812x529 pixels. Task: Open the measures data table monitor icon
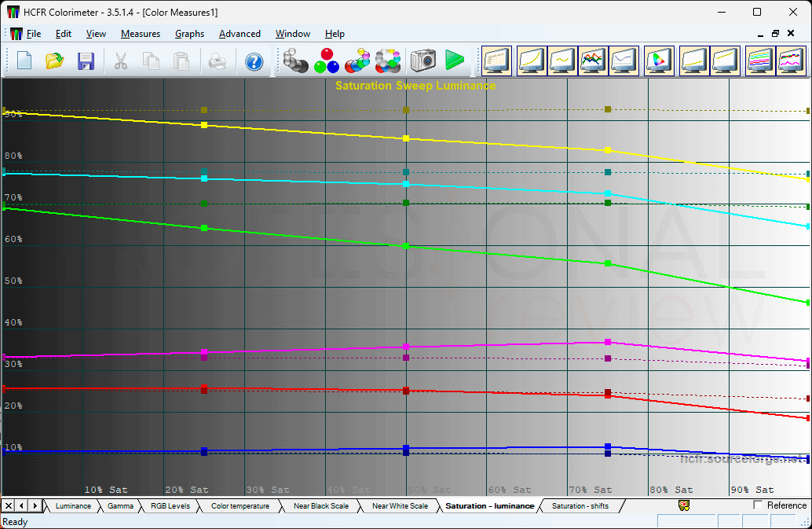pos(496,61)
